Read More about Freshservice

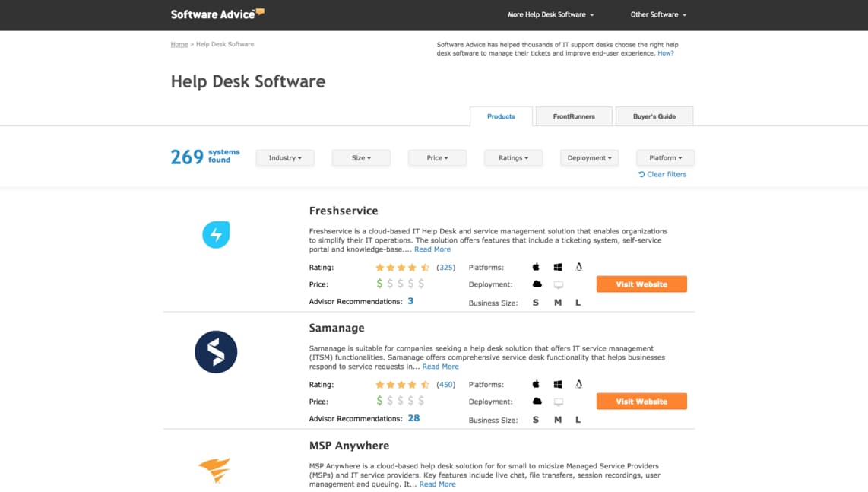tap(432, 249)
